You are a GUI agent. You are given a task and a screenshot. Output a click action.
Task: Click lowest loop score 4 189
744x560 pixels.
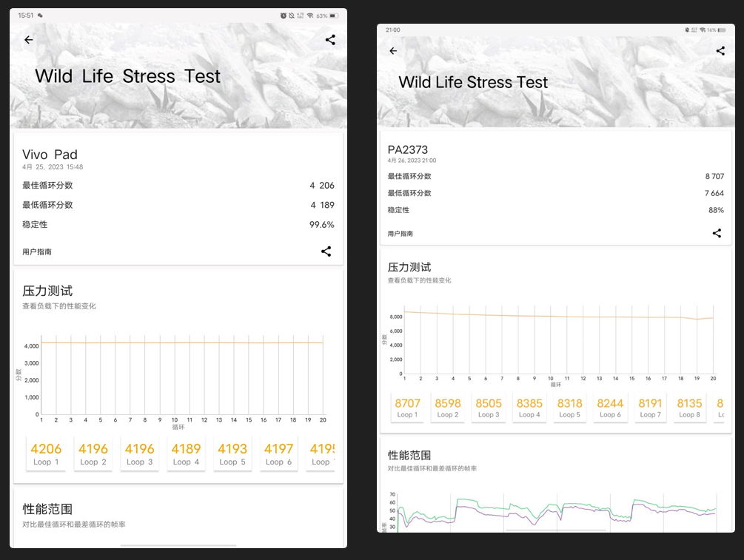322,205
